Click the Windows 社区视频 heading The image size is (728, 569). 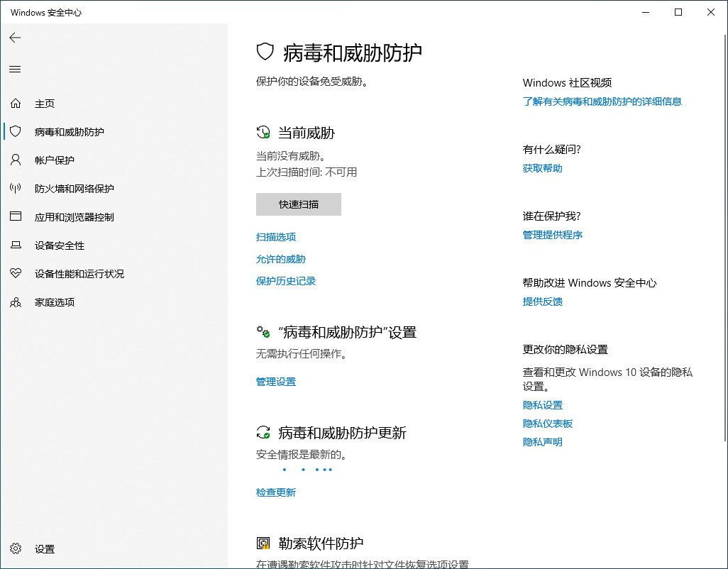[567, 82]
